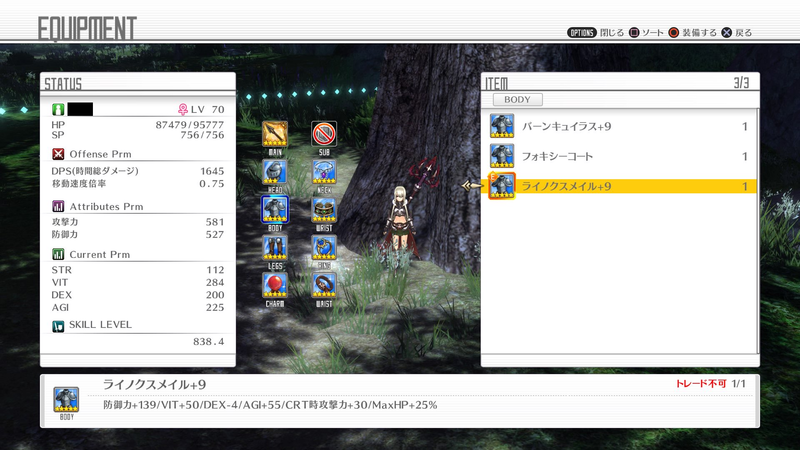The height and width of the screenshot is (450, 800).
Task: Select the NECK necklace equipment slot
Action: (x=324, y=172)
